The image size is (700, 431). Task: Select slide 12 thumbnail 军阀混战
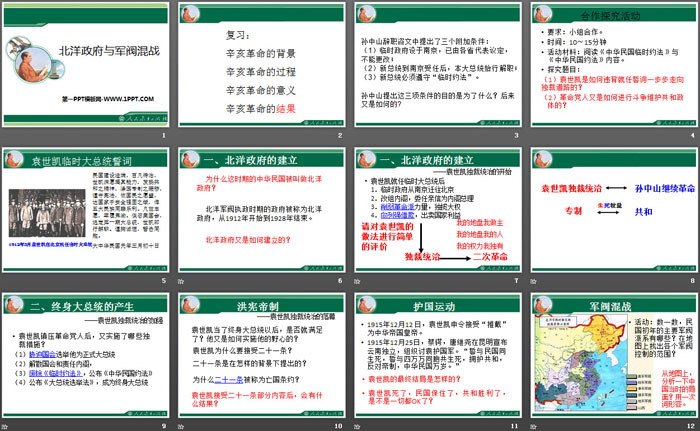pos(614,356)
